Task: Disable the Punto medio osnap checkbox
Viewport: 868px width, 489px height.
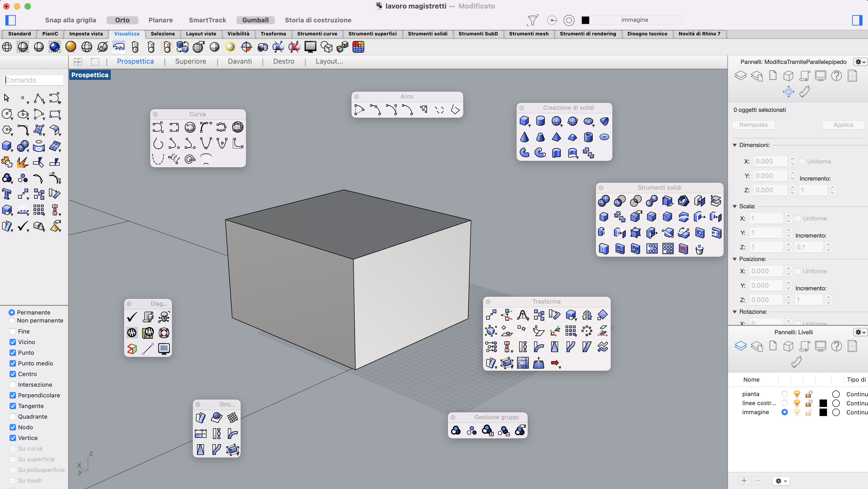Action: tap(13, 363)
